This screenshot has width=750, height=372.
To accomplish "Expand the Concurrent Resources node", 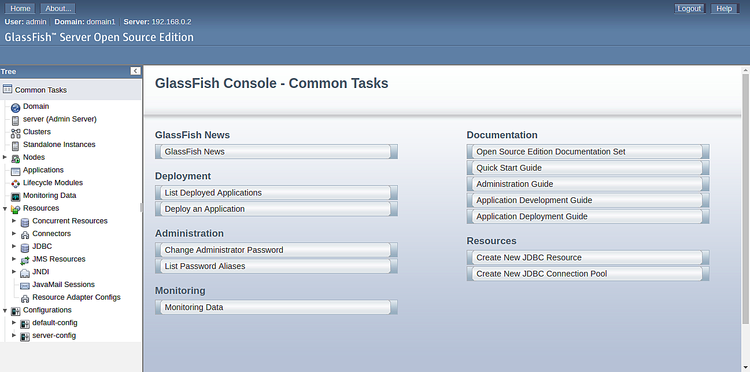I will (14, 220).
